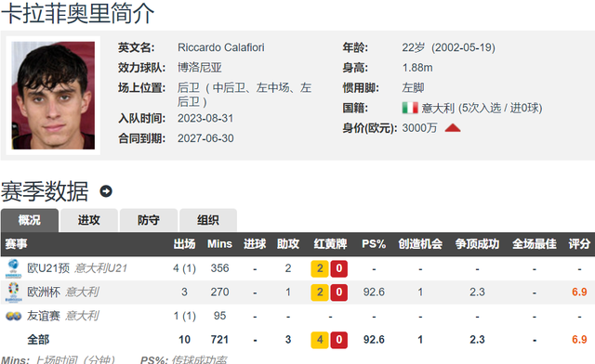Sort by 评分 column header
595x364 pixels.
coord(579,244)
